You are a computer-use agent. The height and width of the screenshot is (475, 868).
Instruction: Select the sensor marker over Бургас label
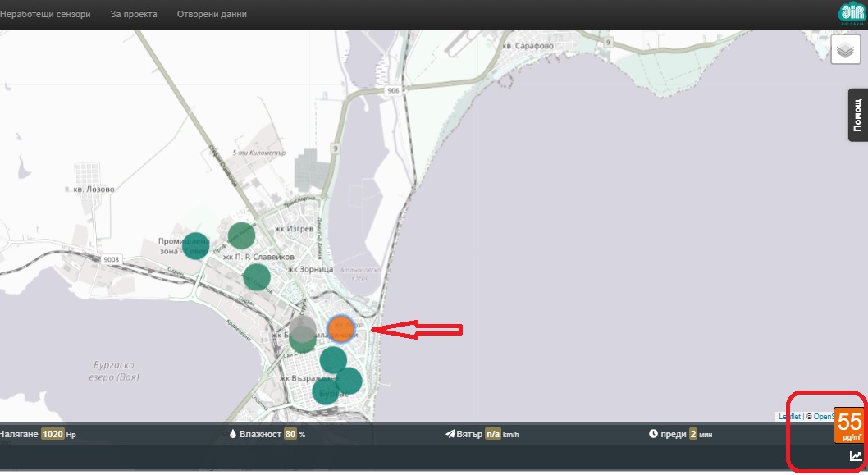(326, 391)
